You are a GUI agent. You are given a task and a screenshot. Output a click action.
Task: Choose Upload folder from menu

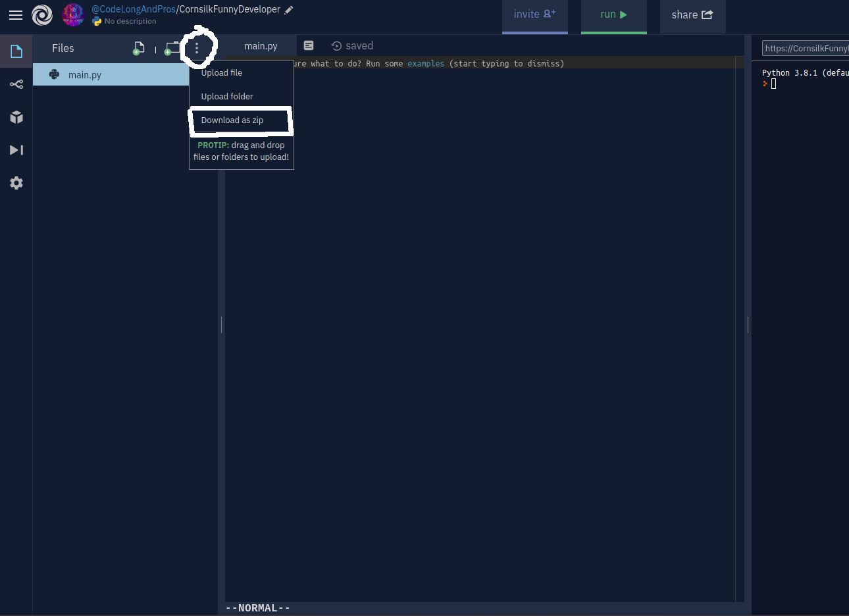click(x=227, y=97)
